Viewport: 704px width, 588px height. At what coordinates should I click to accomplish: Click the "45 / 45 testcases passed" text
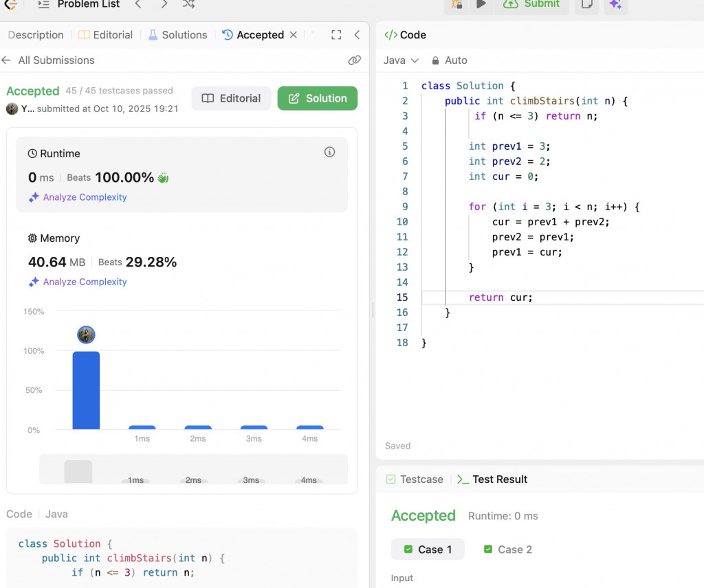coord(120,91)
